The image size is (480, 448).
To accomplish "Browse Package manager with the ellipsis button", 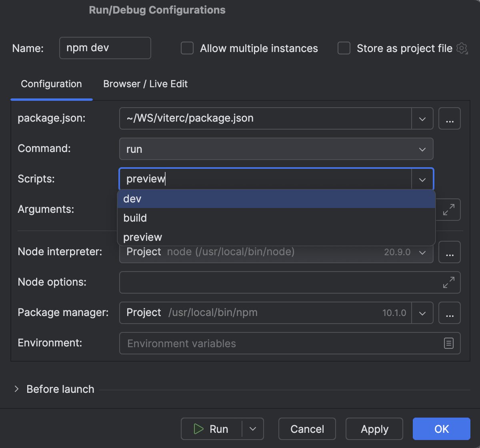I will point(449,313).
